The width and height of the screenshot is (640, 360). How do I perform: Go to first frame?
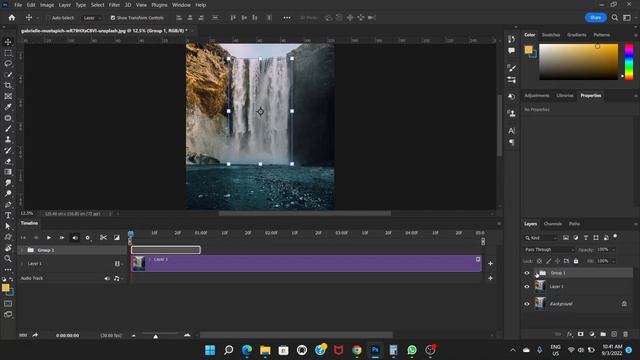(23, 238)
